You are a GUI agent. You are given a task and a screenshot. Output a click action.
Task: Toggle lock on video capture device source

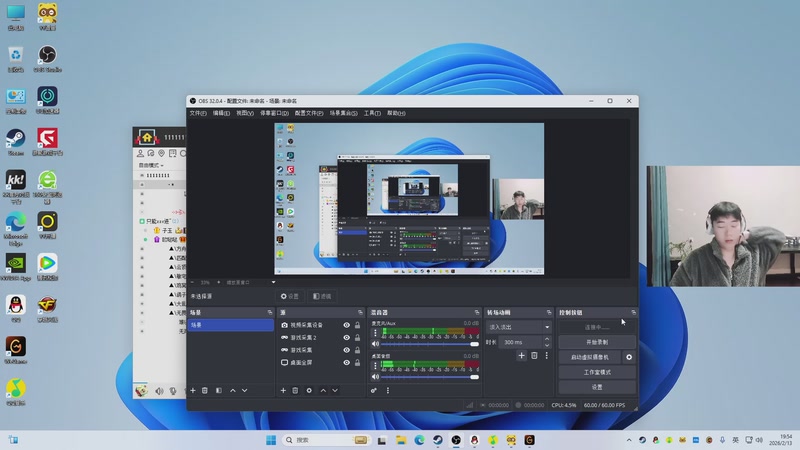pyautogui.click(x=357, y=325)
